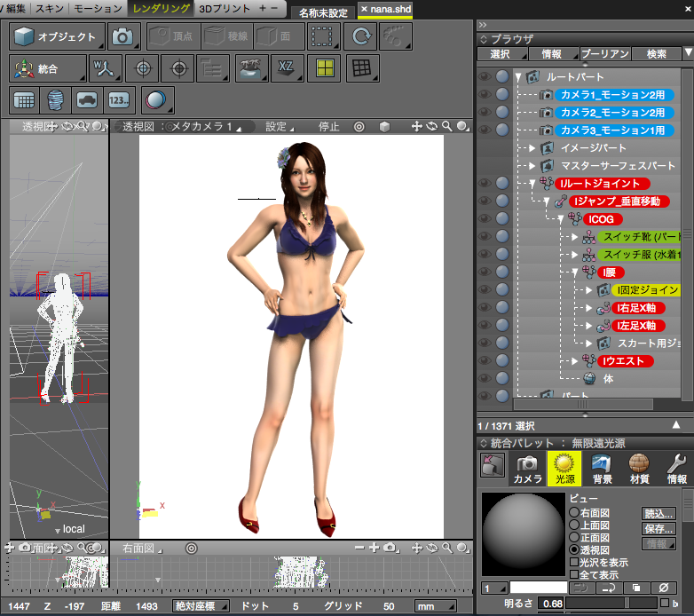Viewport: 694px width, 616px height.
Task: Click the XZ plane icon
Action: click(x=287, y=68)
